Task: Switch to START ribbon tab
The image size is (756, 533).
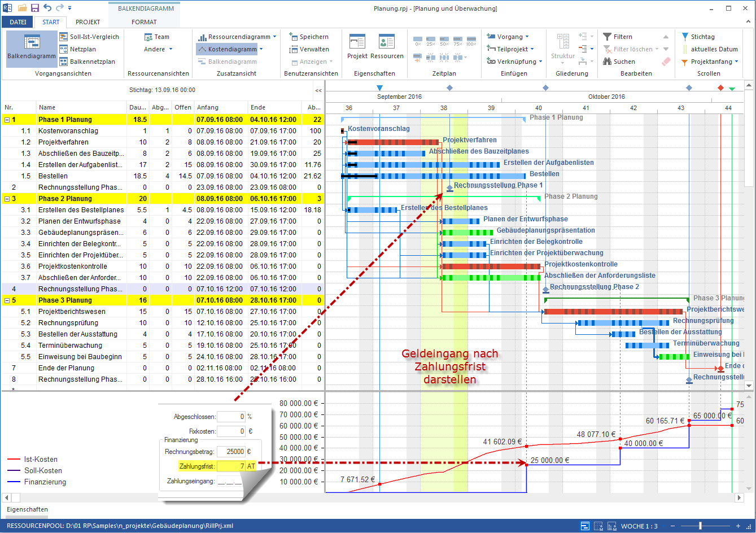Action: pyautogui.click(x=51, y=22)
